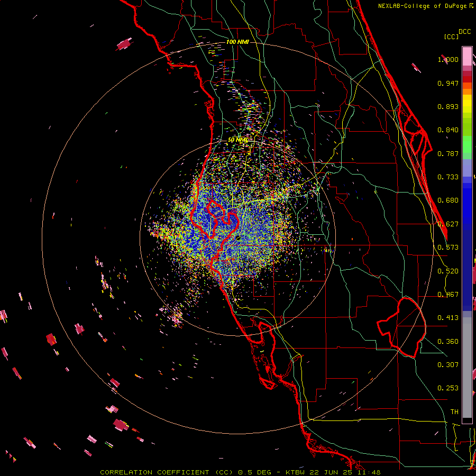Click the 50 NMI range ring label
476x476 pixels.
[x=238, y=140]
